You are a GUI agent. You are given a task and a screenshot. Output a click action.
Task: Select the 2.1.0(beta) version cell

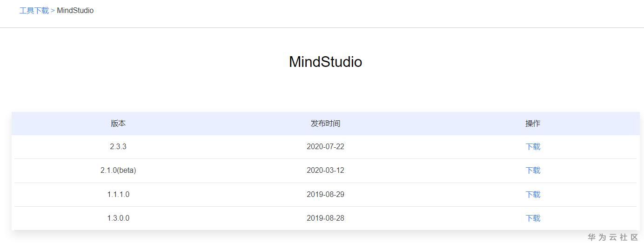[118, 170]
